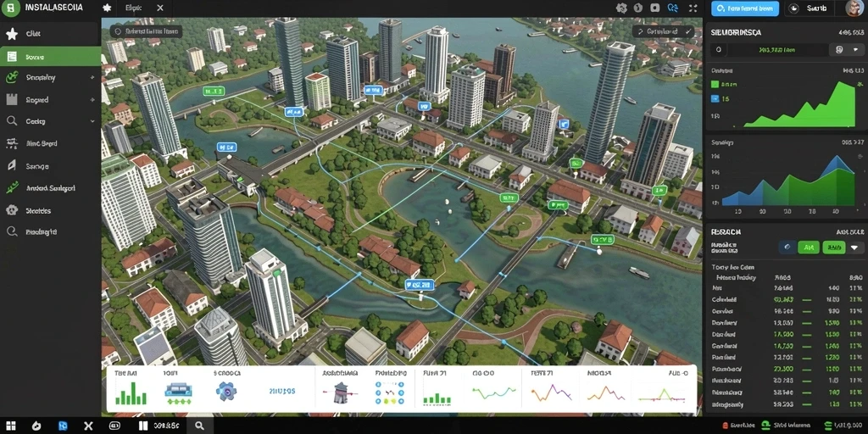868x434 pixels.
Task: Click the blue gear icon in the bottom stats bar
Action: click(225, 392)
